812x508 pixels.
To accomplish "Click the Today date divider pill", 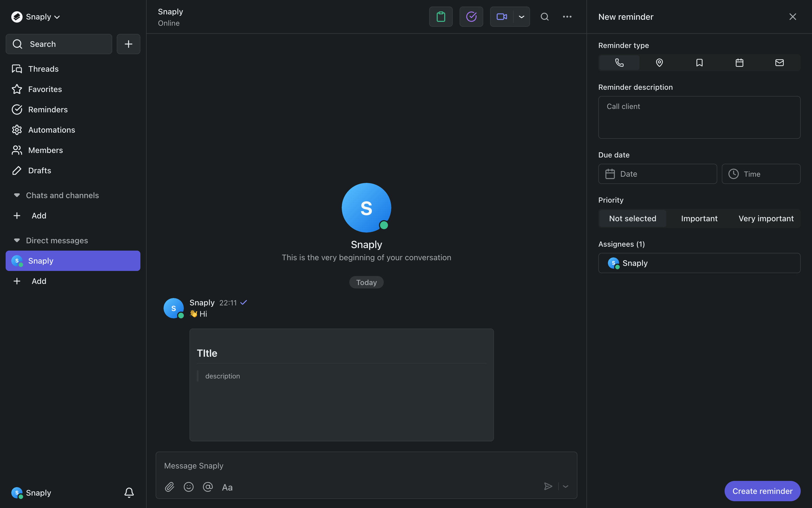I will click(x=367, y=282).
